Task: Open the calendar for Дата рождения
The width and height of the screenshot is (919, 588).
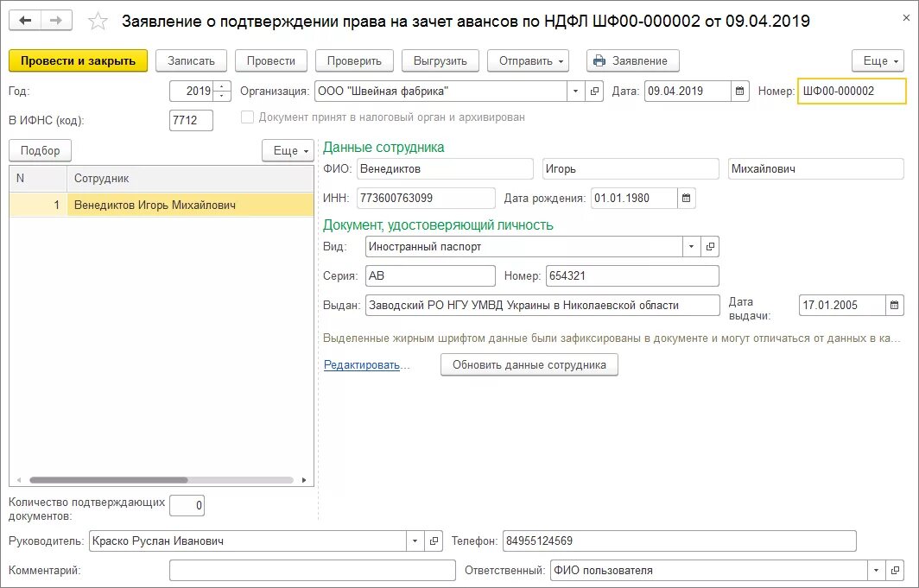Action: point(687,198)
